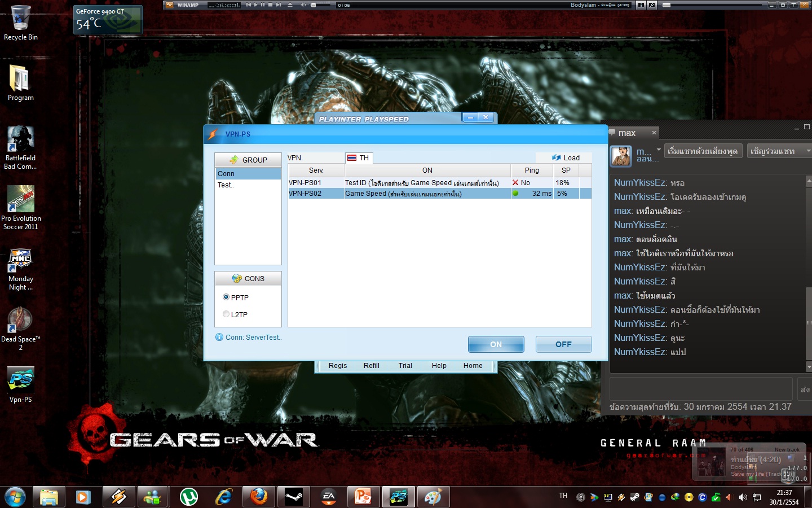Image resolution: width=812 pixels, height=508 pixels.
Task: Click the max contact avatar in chat
Action: click(621, 156)
